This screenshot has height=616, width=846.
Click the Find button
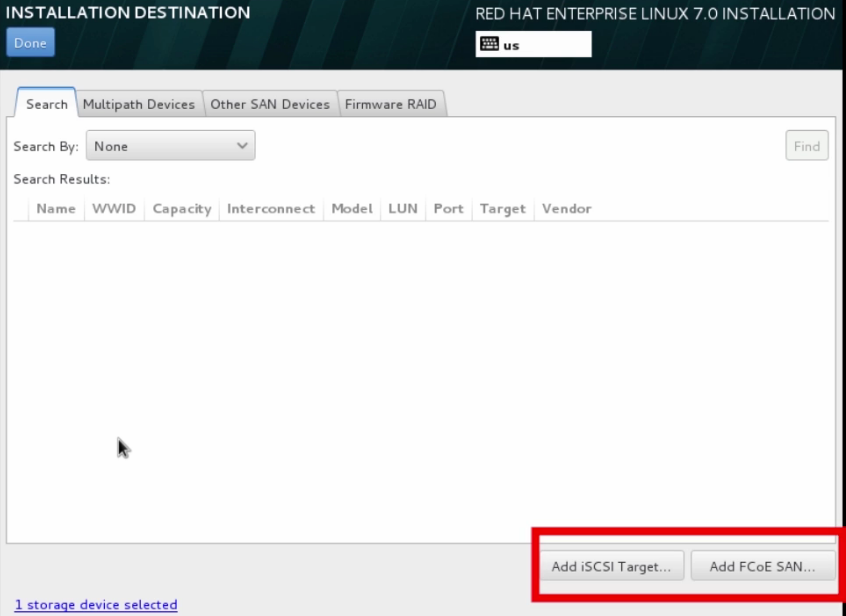[x=807, y=146]
